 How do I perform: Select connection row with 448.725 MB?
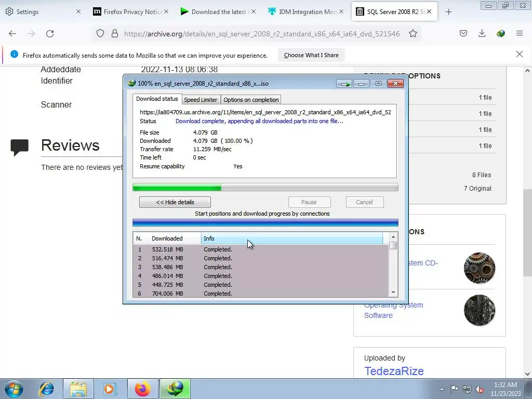[261, 285]
